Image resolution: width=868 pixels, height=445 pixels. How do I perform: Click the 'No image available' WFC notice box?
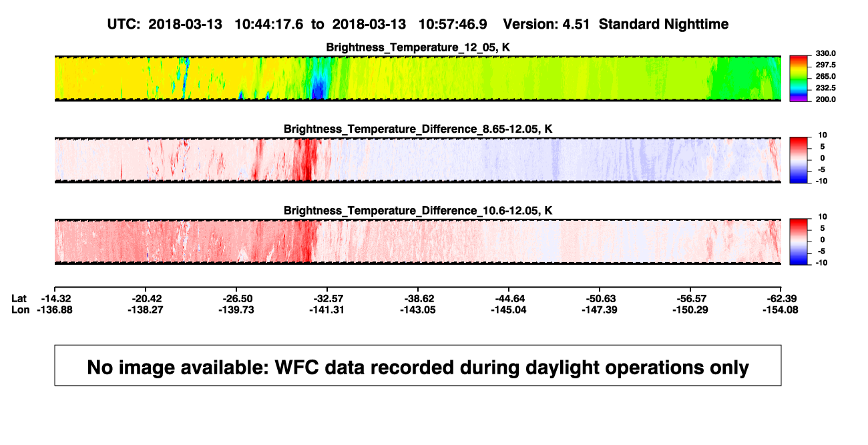coord(418,365)
